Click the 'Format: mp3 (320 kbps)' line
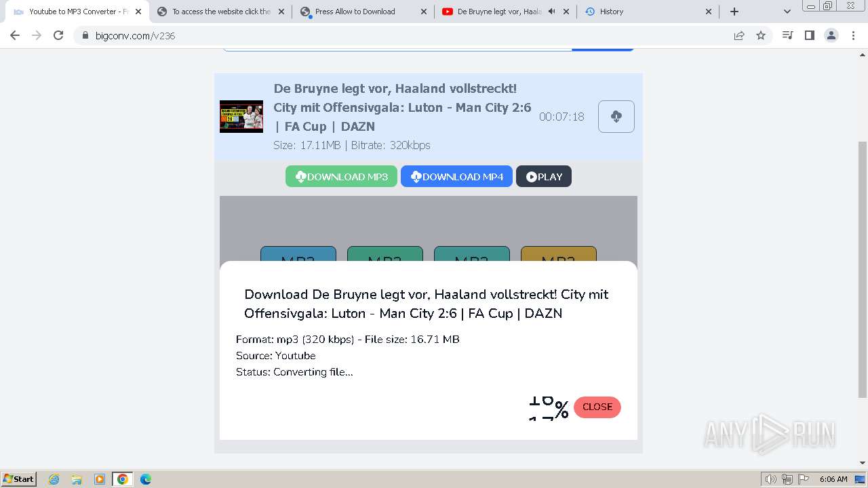868x488 pixels. (348, 340)
